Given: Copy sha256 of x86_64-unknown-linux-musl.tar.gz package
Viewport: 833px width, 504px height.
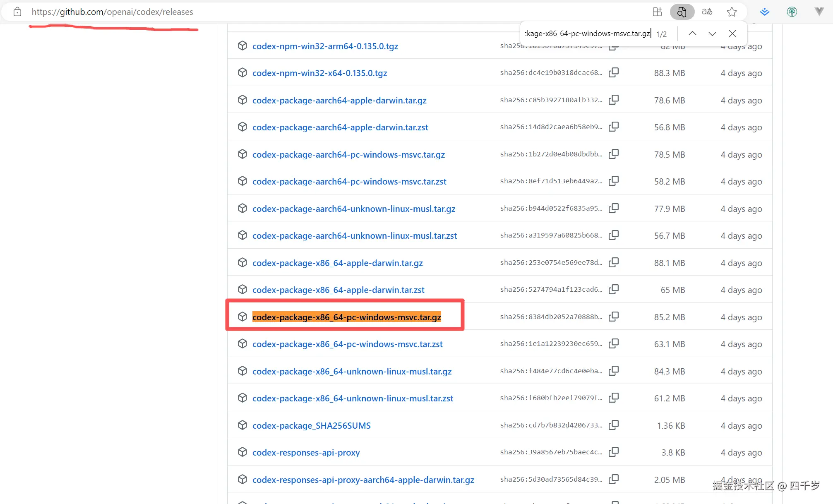Looking at the screenshot, I should [614, 371].
